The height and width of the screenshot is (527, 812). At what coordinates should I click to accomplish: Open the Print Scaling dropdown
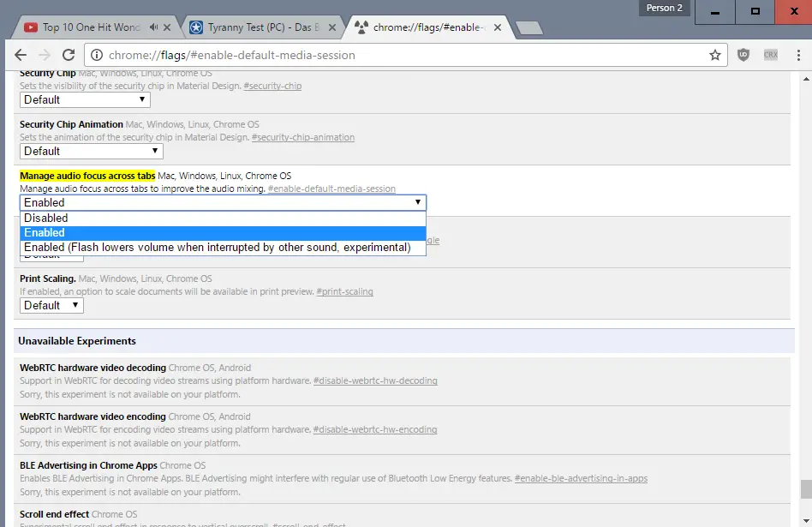click(x=51, y=305)
